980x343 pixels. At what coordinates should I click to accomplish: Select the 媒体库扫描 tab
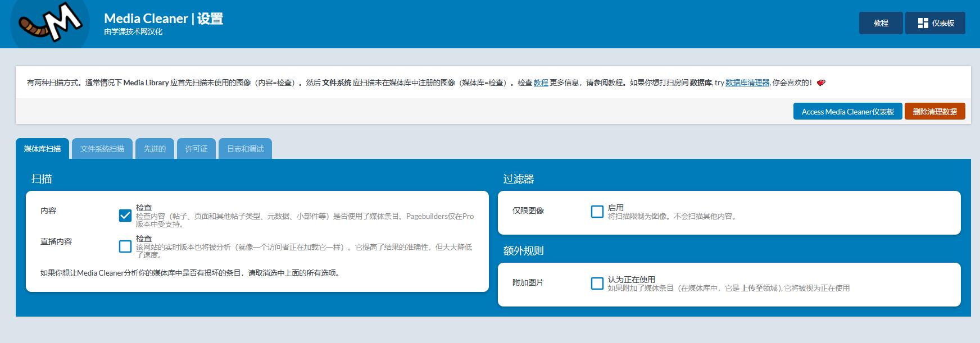coord(42,149)
